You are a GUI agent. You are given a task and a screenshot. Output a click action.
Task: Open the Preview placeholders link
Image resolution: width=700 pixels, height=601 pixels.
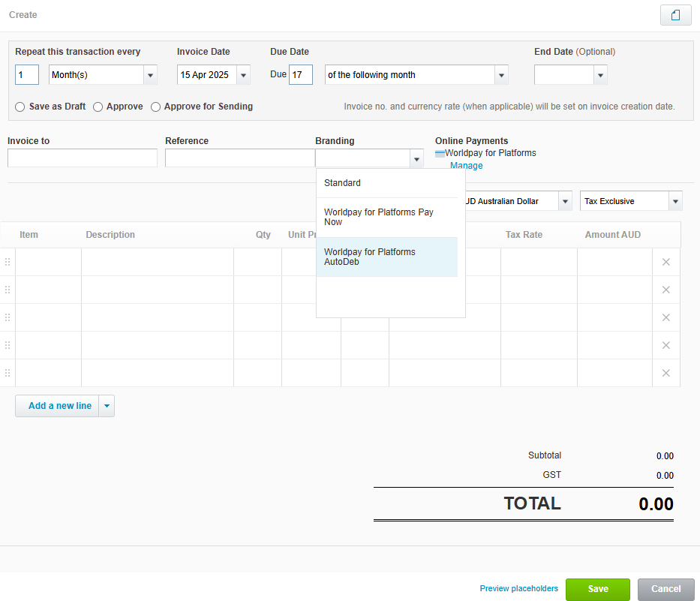518,589
